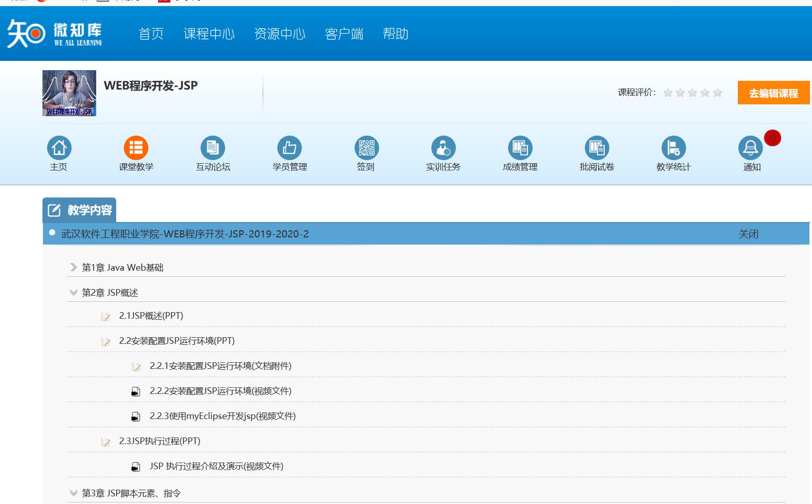Open the 互动论坛 forum icon
Screen dimensions: 812x504
coord(213,148)
